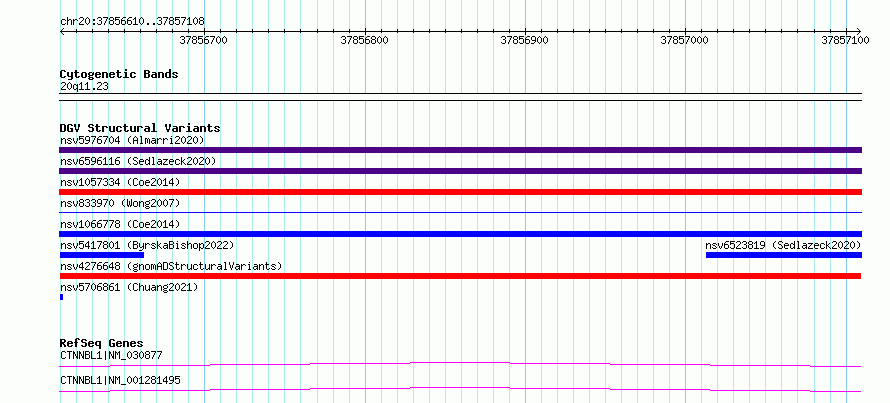Viewport: 890px width, 403px height.
Task: Click ruler position 37856700
Action: 203,40
